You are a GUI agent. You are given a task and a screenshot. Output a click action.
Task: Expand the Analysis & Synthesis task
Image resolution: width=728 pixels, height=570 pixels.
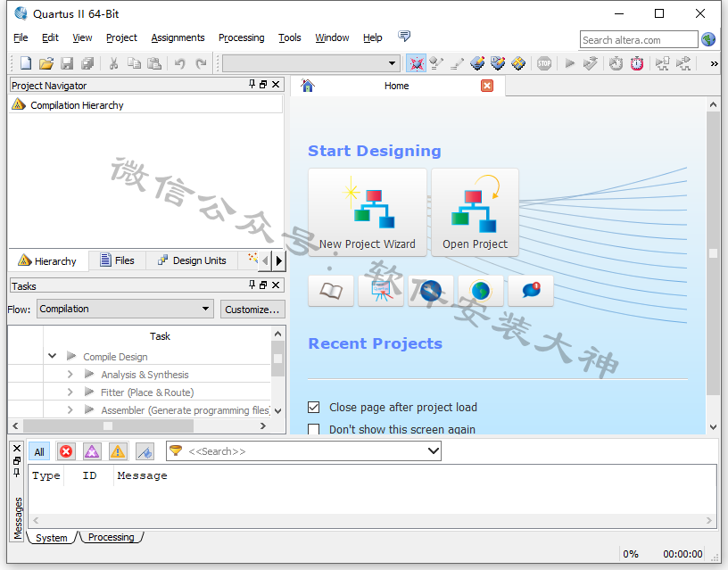[70, 374]
